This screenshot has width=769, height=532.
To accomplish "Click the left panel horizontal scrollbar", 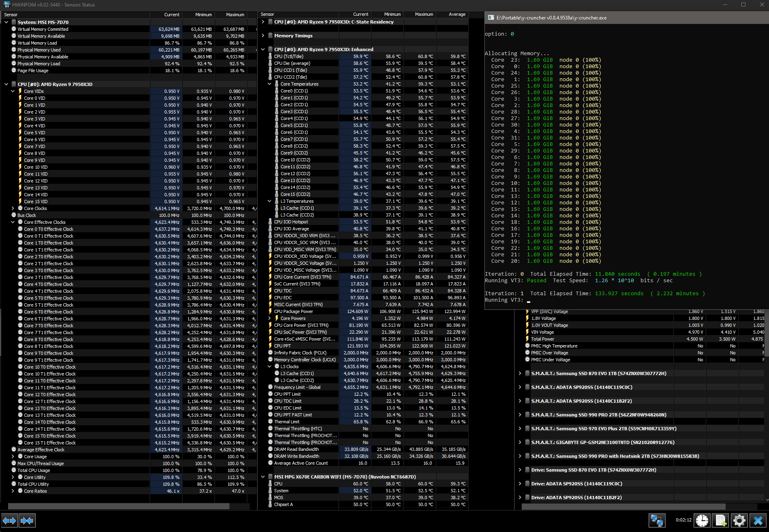I will coord(119,506).
